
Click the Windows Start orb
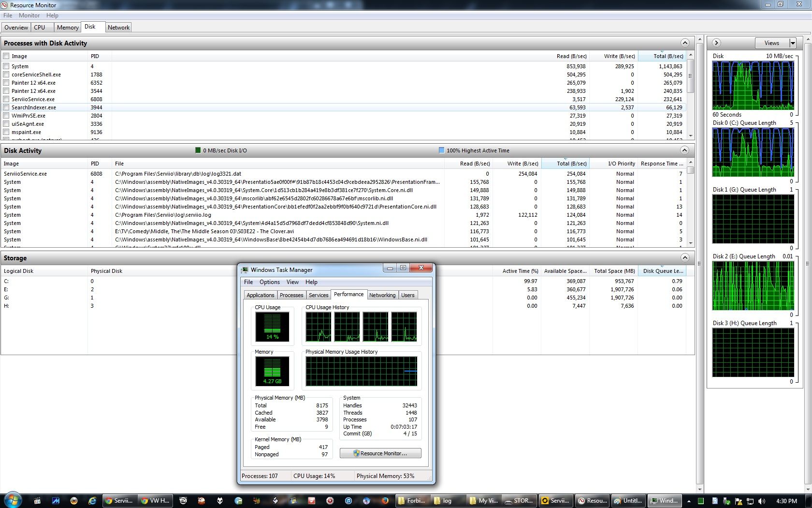tap(13, 500)
